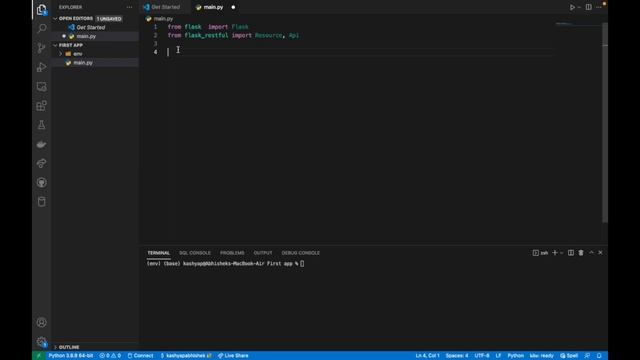
Task: Split the editor right
Action: pos(589,7)
